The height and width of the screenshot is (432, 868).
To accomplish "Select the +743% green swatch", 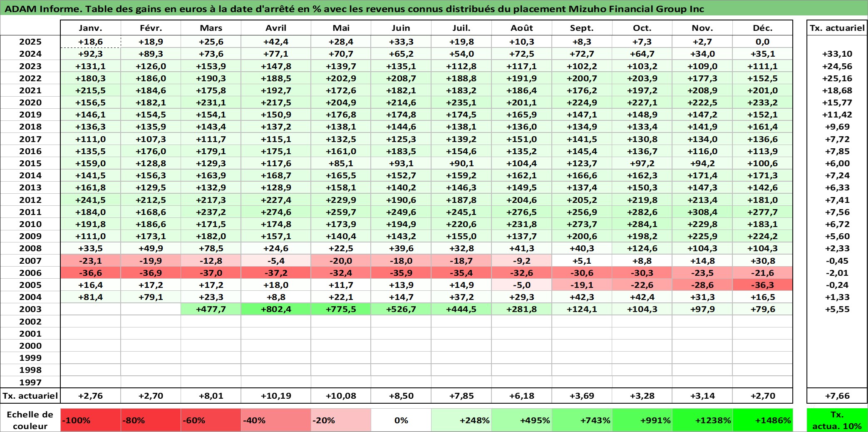I will pos(582,420).
